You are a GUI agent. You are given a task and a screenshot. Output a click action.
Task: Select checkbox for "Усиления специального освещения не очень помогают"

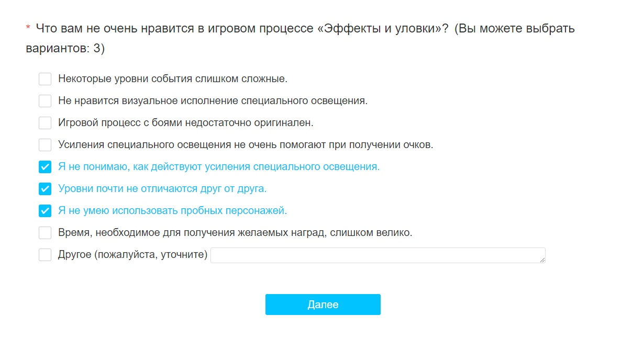click(x=45, y=145)
